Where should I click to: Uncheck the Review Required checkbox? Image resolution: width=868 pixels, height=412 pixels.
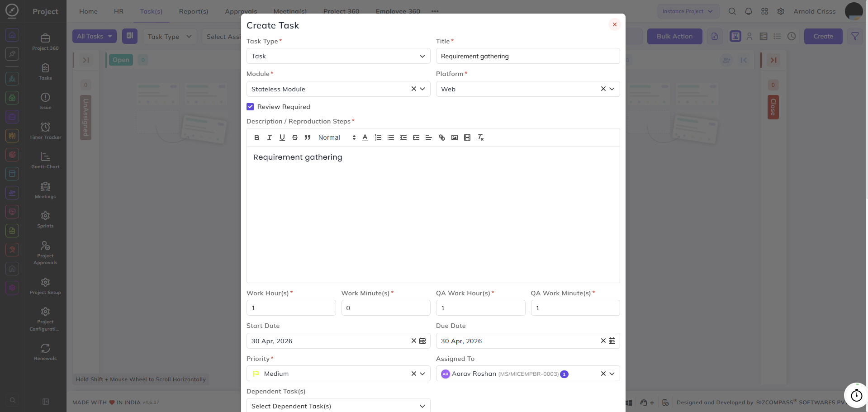click(250, 107)
